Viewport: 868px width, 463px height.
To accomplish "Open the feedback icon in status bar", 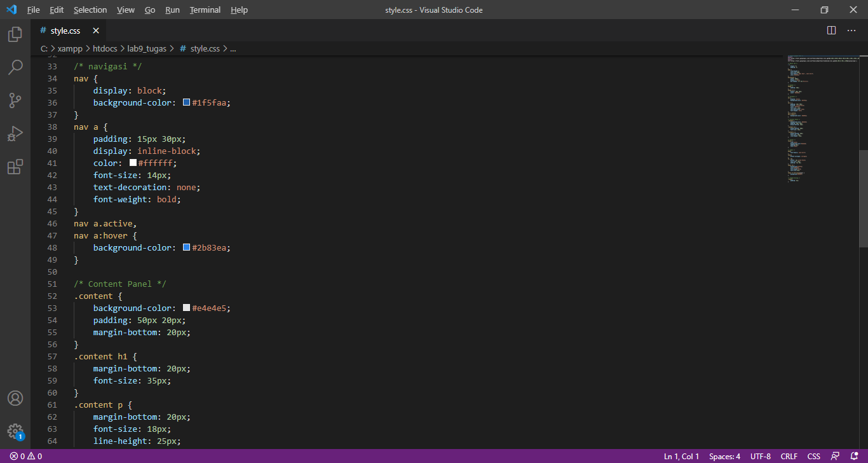I will 835,457.
